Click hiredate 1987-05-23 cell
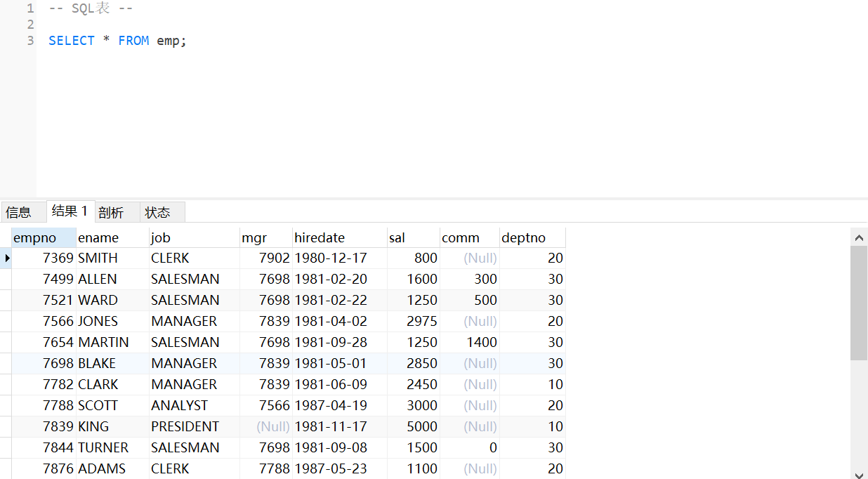Image resolution: width=868 pixels, height=479 pixels. (340, 468)
